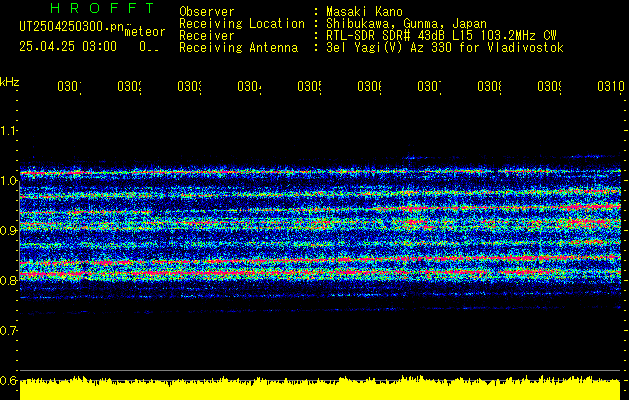The width and height of the screenshot is (629, 400).
Task: Click the 0308 time marker
Action: click(489, 87)
